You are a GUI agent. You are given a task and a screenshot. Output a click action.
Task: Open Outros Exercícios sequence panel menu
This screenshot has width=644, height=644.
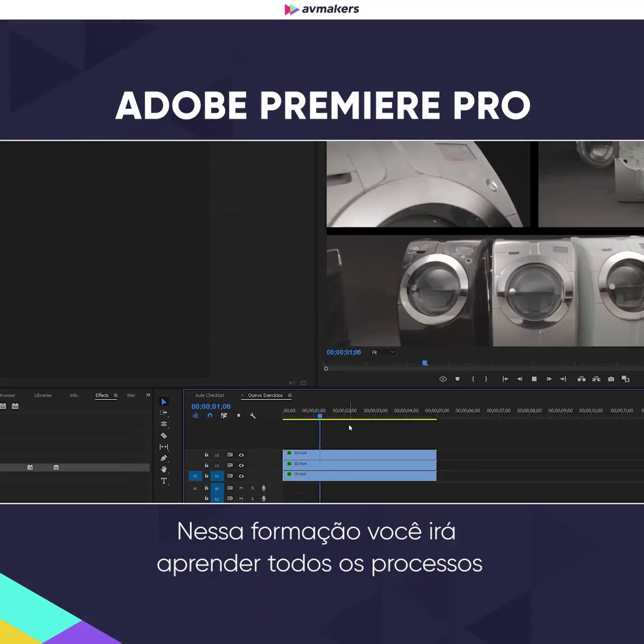[x=289, y=395]
